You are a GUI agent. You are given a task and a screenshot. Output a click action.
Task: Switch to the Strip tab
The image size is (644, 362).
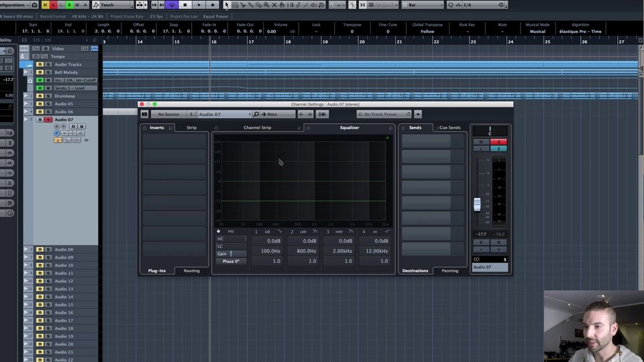[192, 127]
